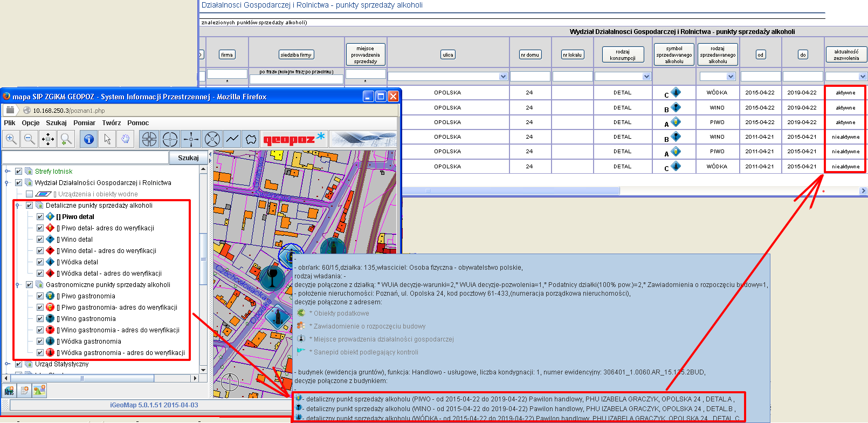Click the wine glass marker on map
Image resolution: width=868 pixels, height=423 pixels.
click(x=272, y=277)
